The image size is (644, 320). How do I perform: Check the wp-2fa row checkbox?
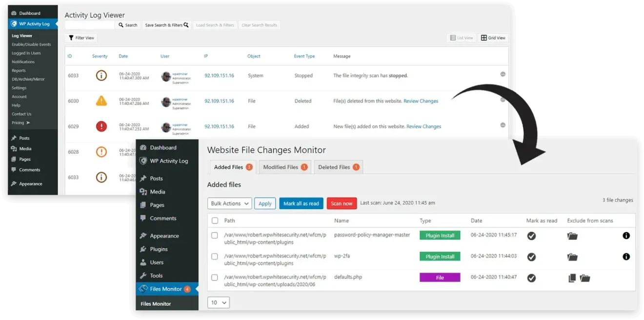pos(215,257)
